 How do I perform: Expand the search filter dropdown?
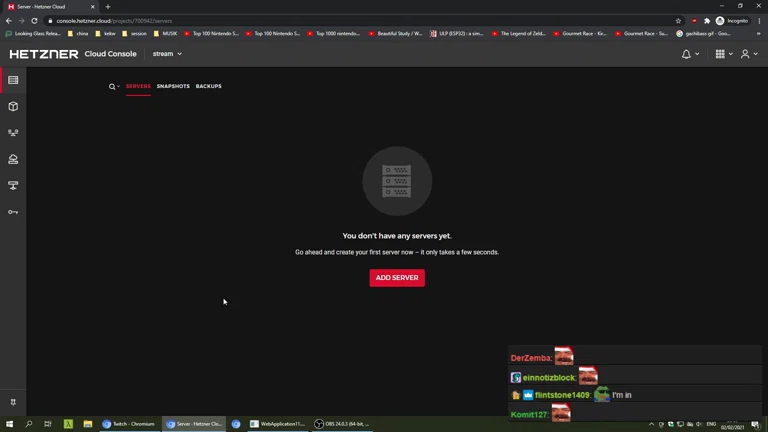[114, 87]
